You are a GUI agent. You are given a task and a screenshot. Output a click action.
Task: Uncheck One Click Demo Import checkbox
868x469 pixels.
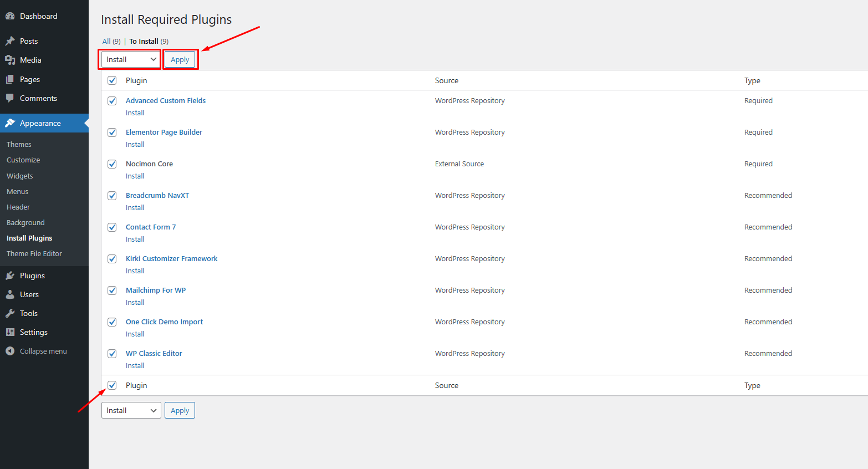pos(112,322)
